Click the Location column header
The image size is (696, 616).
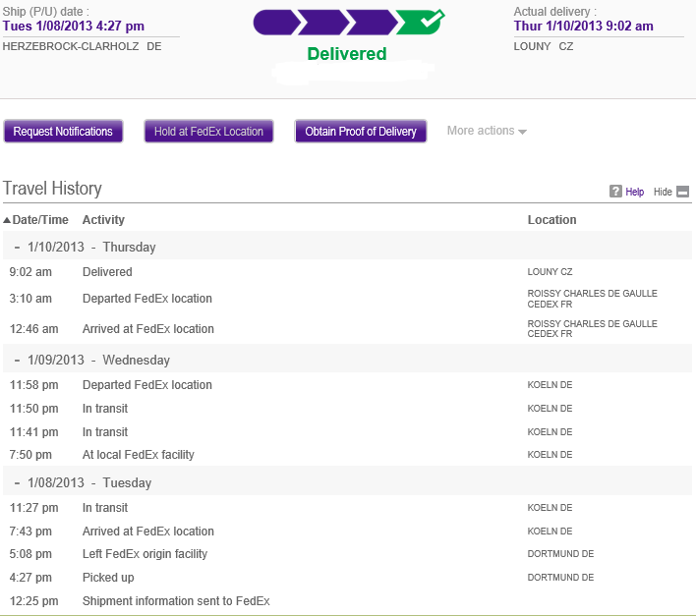click(x=551, y=220)
